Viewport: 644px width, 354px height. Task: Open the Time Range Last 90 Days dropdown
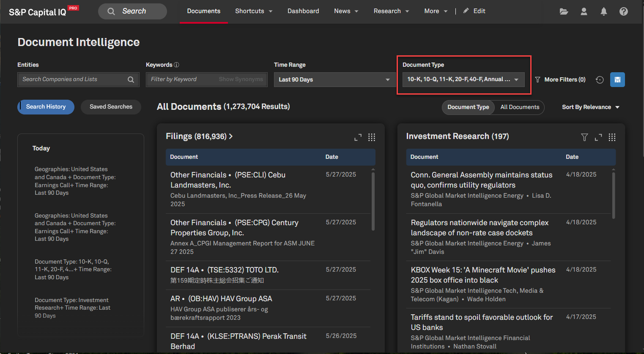(334, 79)
